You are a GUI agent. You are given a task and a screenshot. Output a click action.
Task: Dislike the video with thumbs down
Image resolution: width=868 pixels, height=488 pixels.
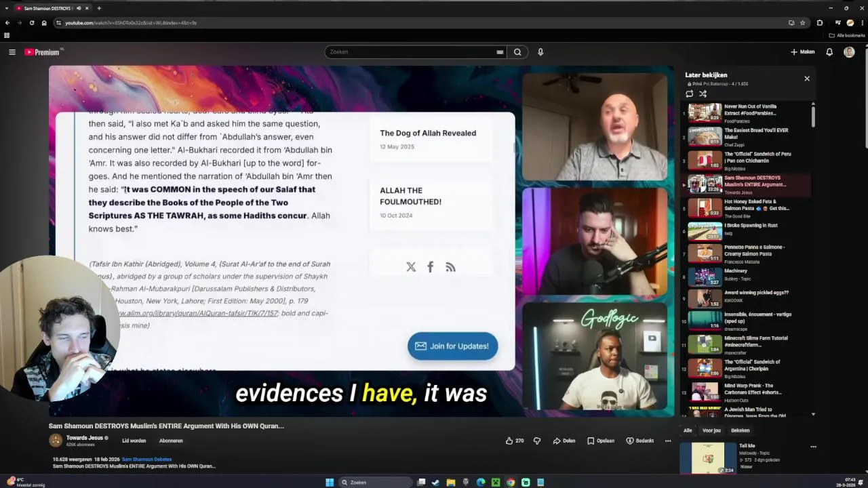coord(536,441)
